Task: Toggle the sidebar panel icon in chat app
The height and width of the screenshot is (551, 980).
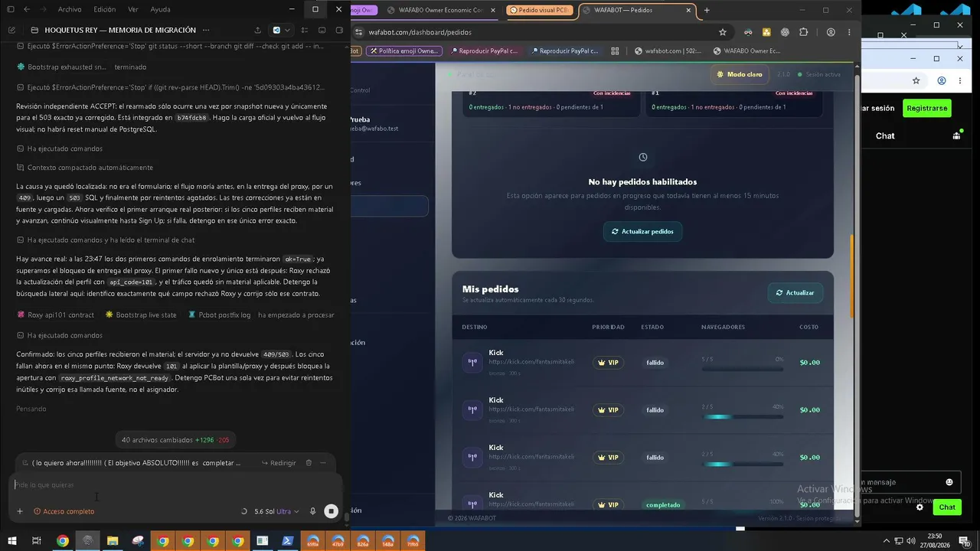Action: [11, 9]
